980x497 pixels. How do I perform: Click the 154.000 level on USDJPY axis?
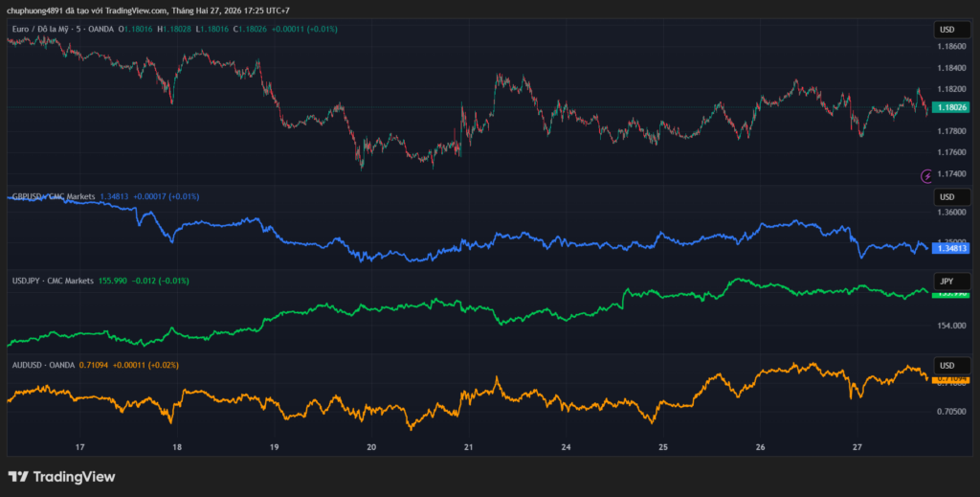[x=950, y=326]
